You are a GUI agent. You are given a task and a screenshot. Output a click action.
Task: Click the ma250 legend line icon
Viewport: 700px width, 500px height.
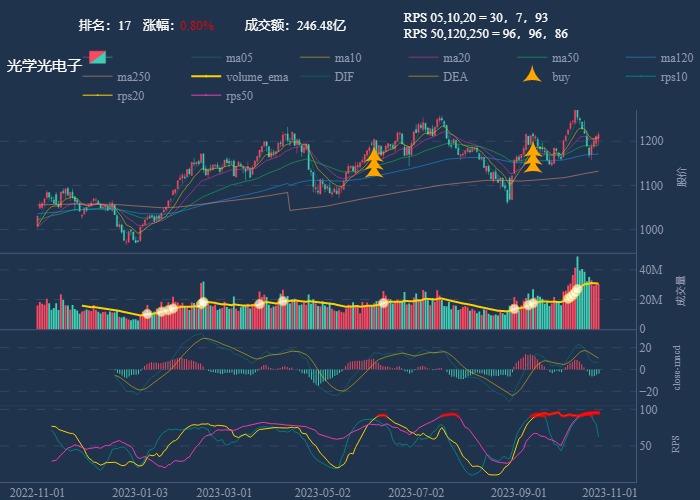97,76
